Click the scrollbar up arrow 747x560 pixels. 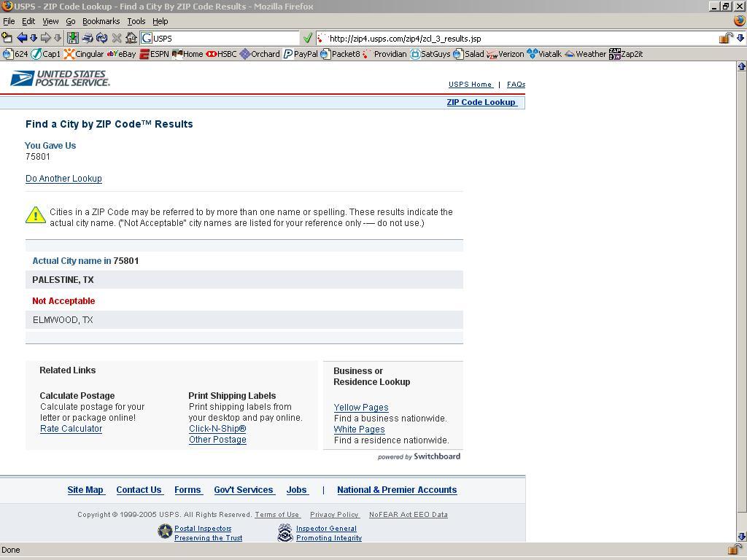pos(742,66)
